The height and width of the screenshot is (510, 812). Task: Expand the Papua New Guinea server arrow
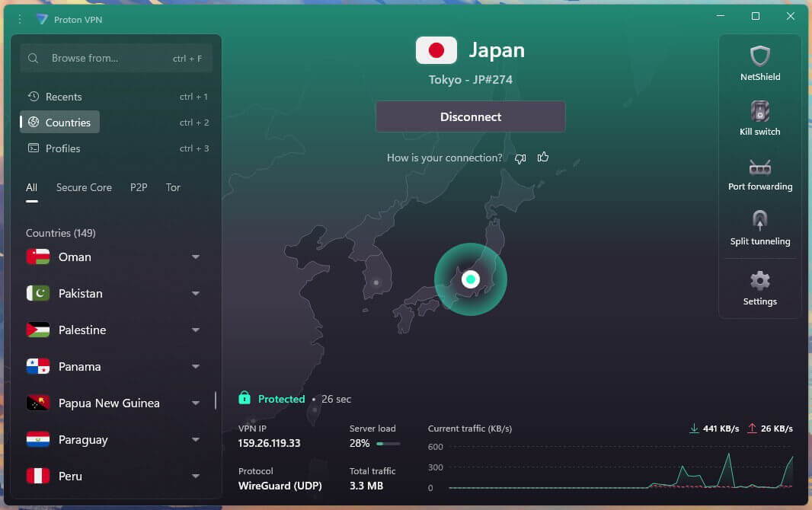point(195,403)
